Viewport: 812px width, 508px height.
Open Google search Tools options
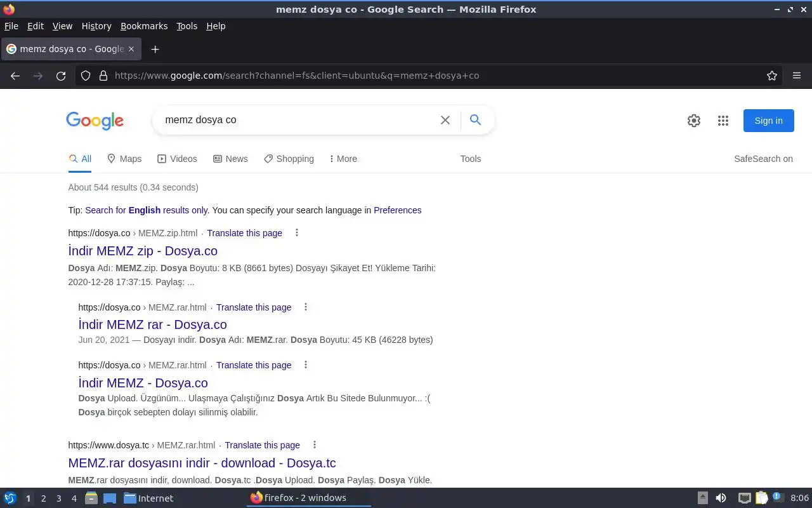471,159
